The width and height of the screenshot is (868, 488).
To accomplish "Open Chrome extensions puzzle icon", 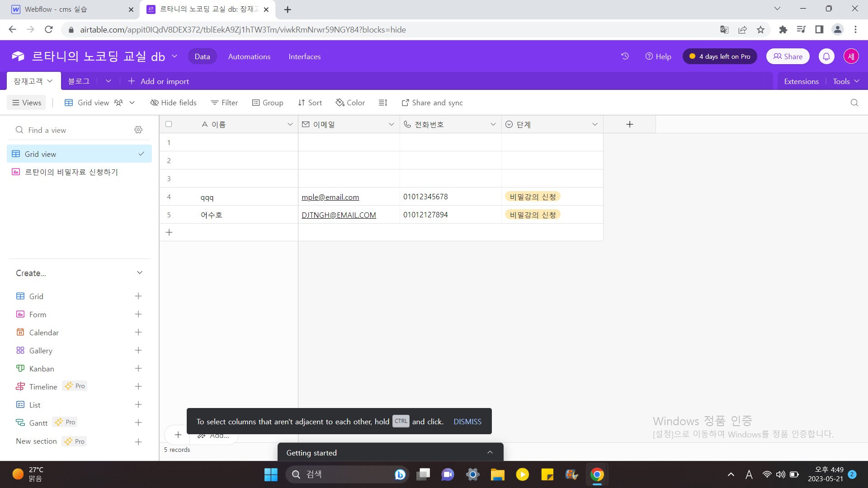I will (783, 30).
